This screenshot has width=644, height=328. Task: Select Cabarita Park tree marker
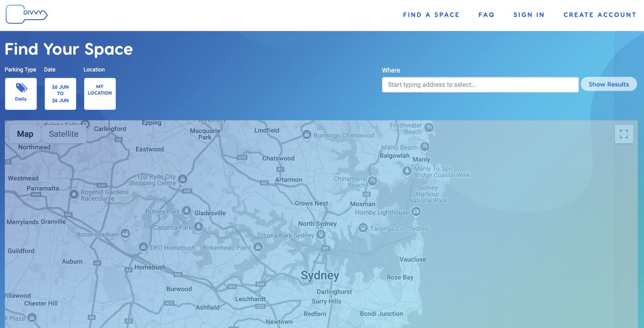pos(199,227)
